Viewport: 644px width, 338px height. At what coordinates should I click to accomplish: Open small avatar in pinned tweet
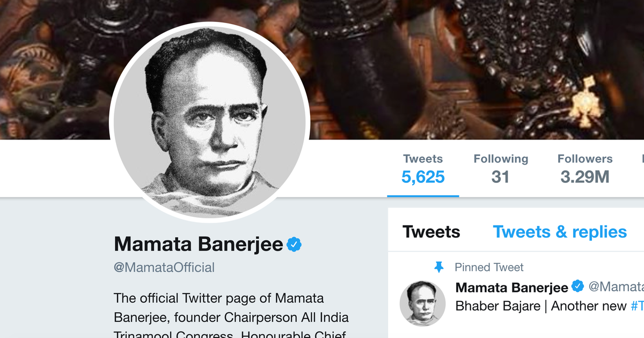pos(422,303)
